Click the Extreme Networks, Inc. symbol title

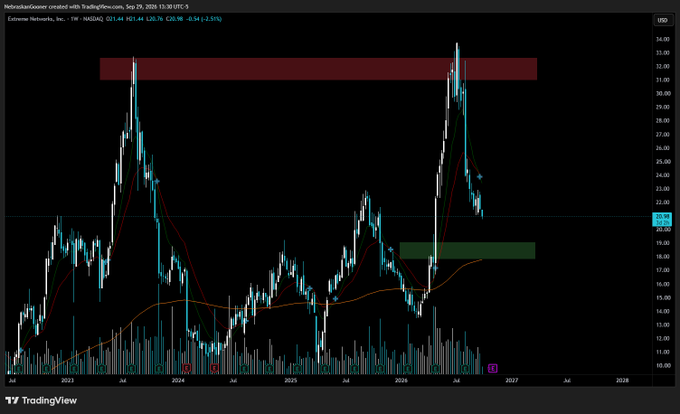coord(36,19)
